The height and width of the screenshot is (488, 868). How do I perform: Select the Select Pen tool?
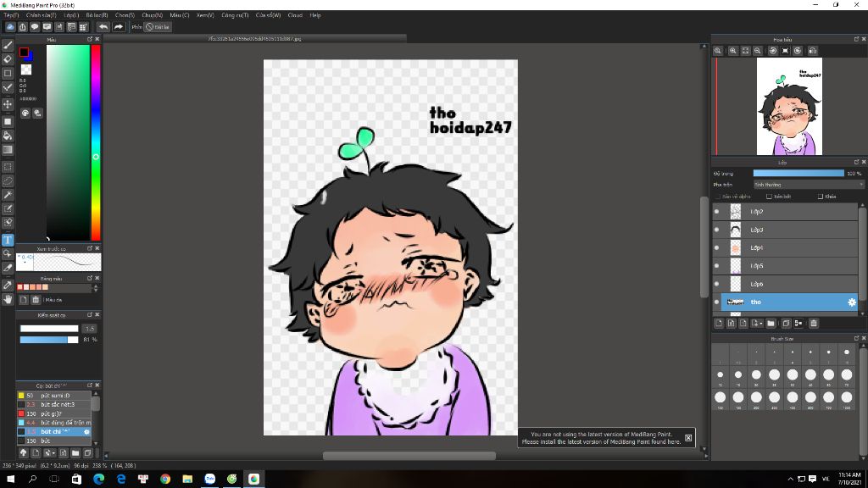tap(8, 208)
